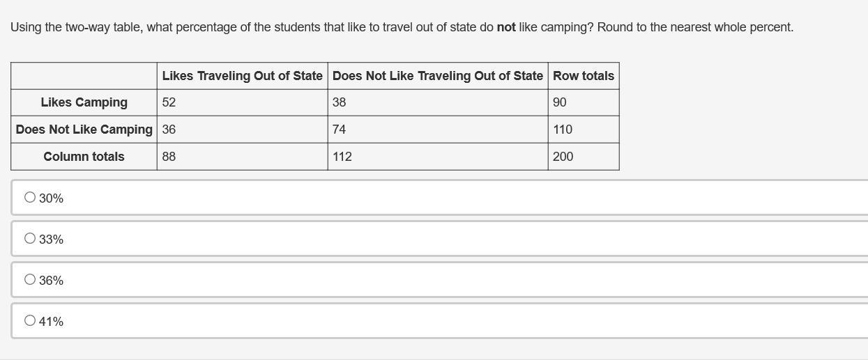
Task: Choose the 33% answer option
Action: click(30, 239)
